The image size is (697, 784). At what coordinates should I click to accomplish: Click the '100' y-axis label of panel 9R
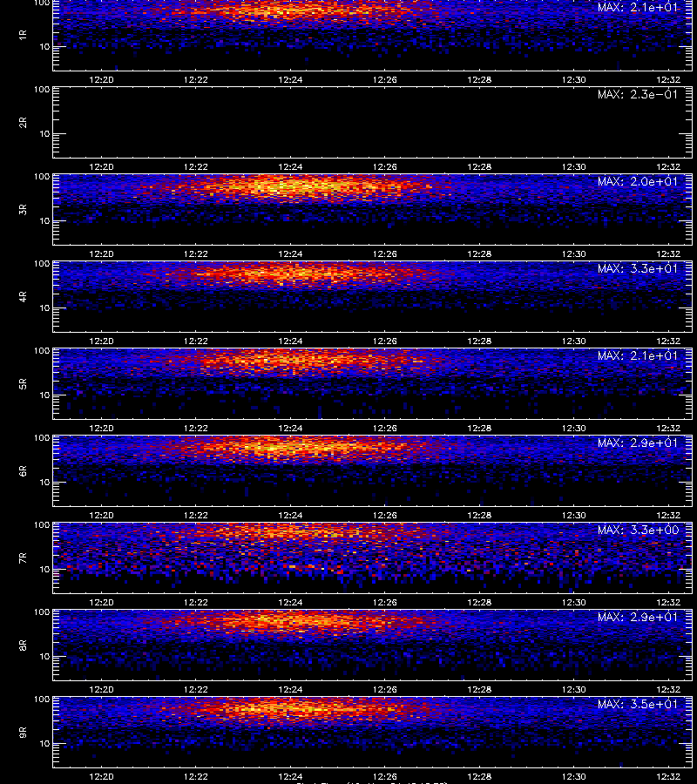coord(42,699)
